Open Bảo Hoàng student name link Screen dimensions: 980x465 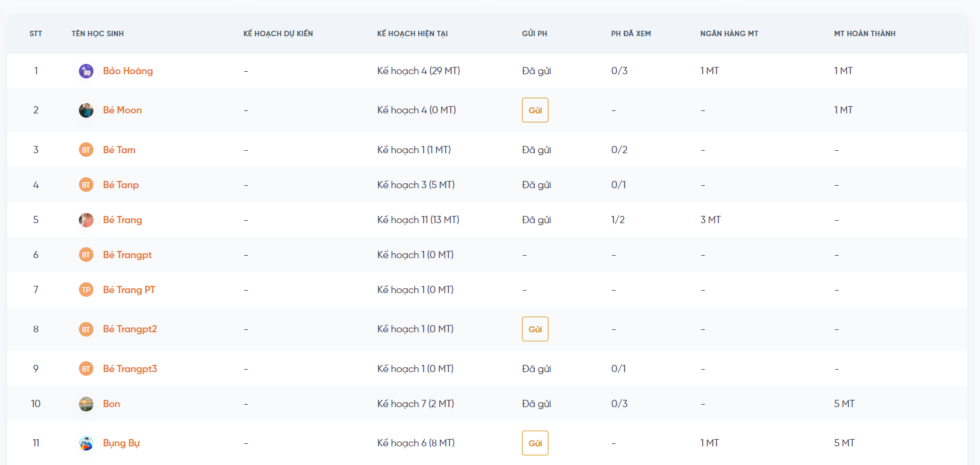128,71
